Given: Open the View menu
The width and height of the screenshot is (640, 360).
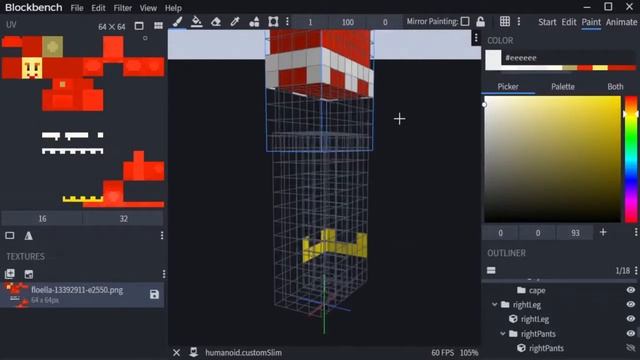Looking at the screenshot, I should (148, 8).
